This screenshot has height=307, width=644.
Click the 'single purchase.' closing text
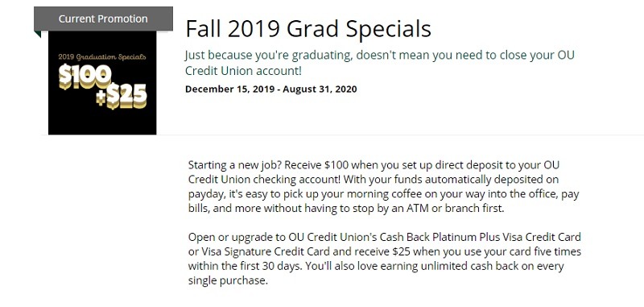coord(228,280)
